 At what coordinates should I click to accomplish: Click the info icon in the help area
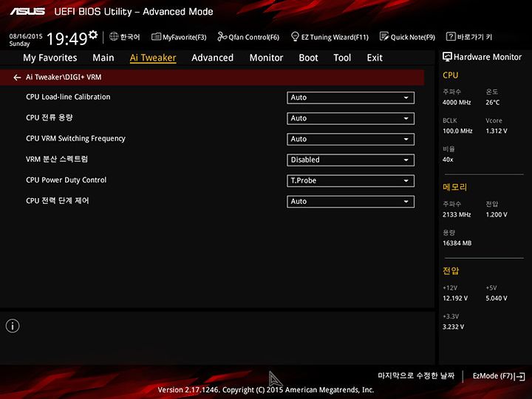pos(13,326)
